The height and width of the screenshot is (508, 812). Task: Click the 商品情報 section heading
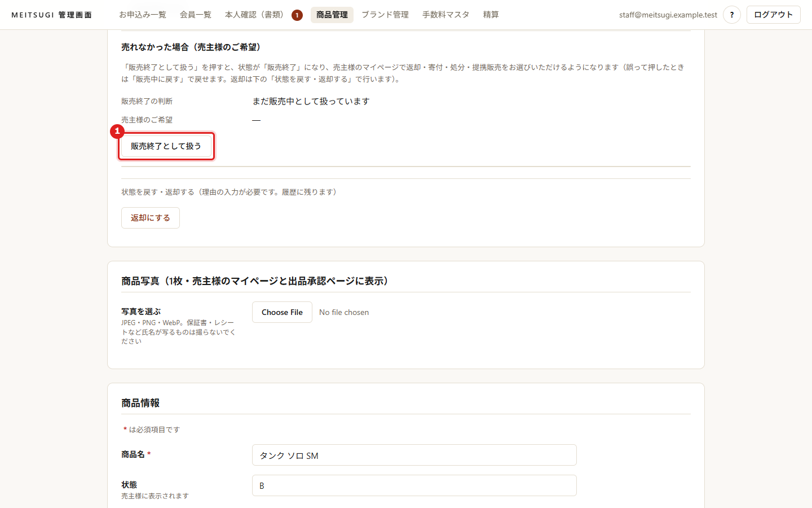tap(140, 402)
